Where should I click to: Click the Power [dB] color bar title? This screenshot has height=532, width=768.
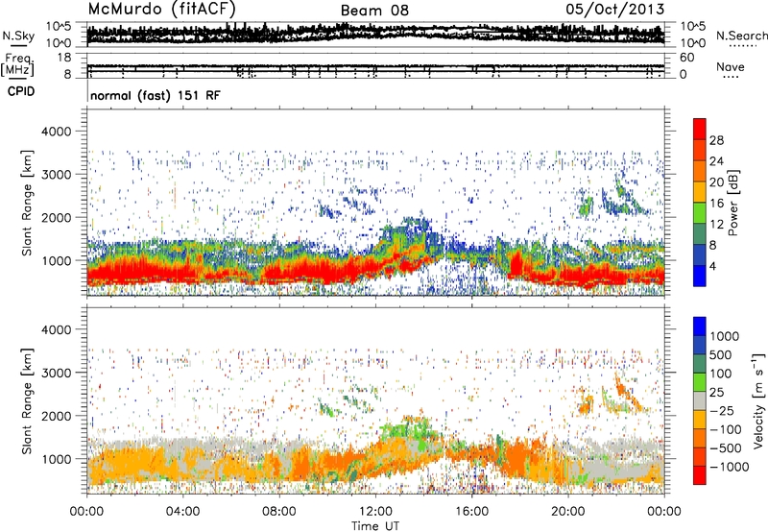[x=733, y=203]
